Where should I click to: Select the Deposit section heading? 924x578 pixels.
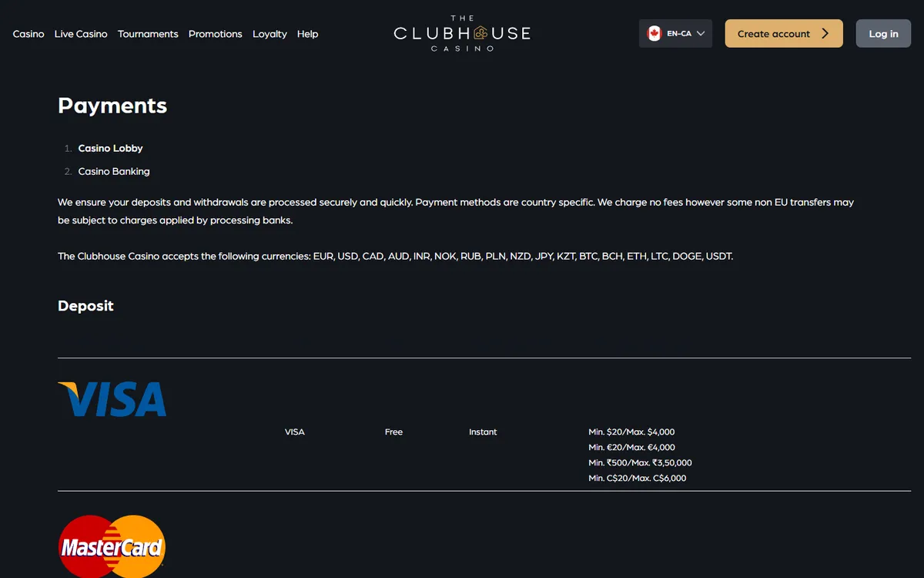(x=85, y=306)
